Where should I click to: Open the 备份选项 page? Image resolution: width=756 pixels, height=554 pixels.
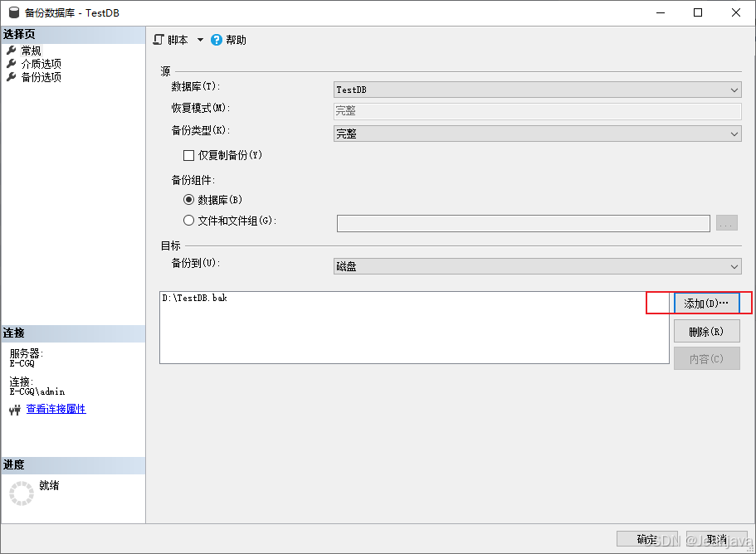[41, 77]
